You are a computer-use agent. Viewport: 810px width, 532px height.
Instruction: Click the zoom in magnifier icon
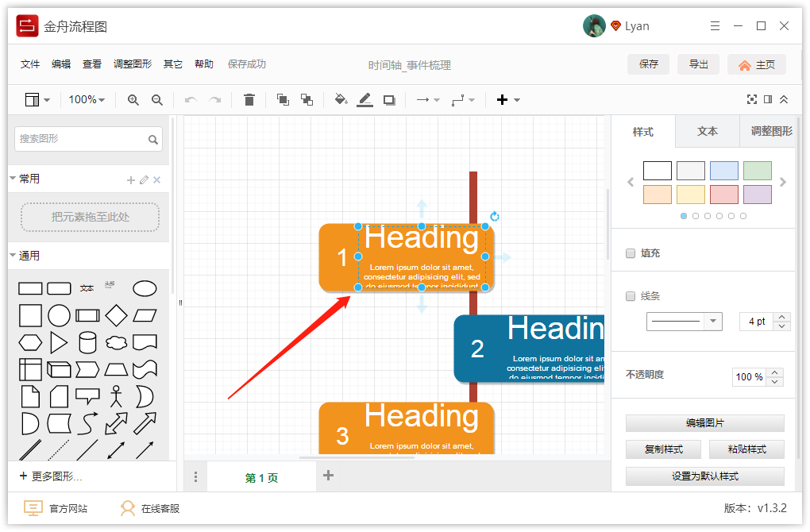(133, 100)
